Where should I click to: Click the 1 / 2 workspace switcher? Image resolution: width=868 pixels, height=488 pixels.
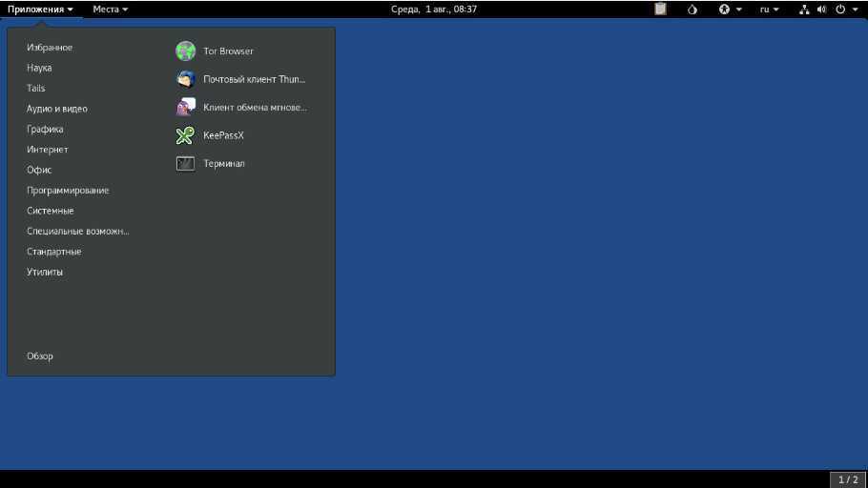847,479
